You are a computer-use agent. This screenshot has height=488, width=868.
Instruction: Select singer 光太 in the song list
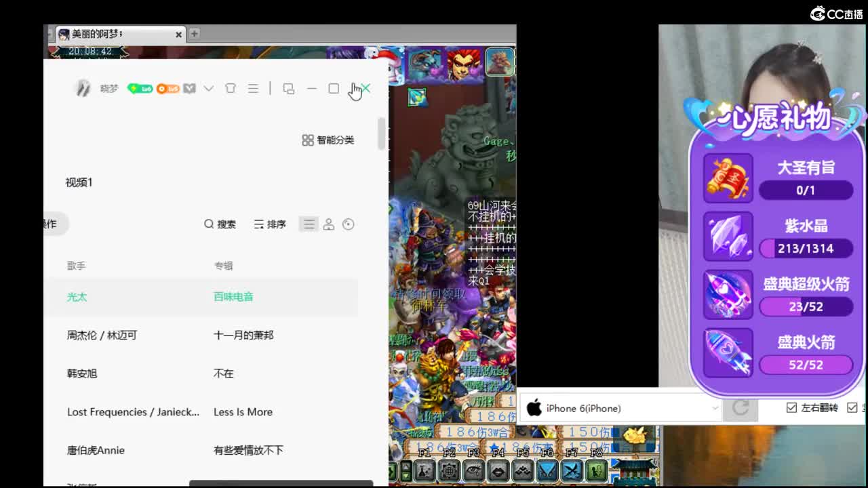[77, 297]
